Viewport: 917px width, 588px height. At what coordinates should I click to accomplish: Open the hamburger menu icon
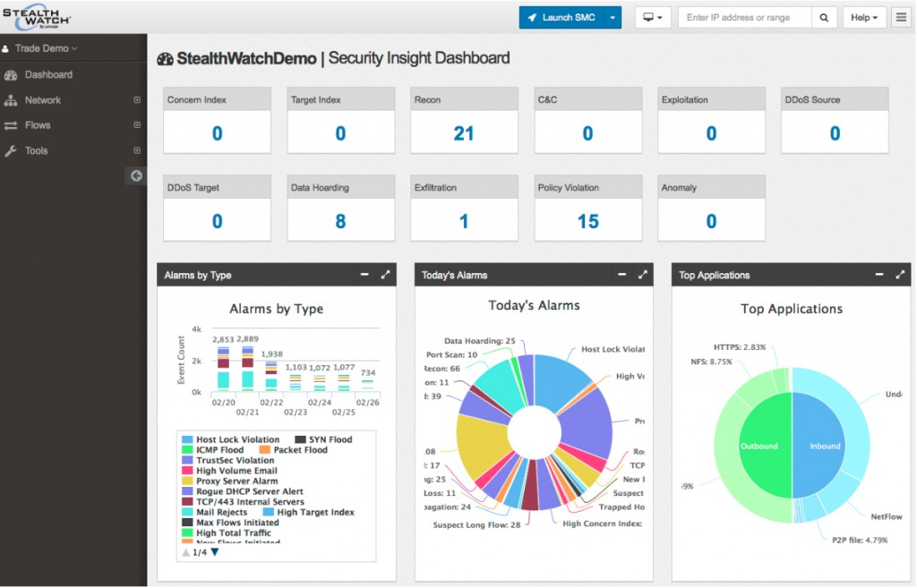tap(901, 18)
